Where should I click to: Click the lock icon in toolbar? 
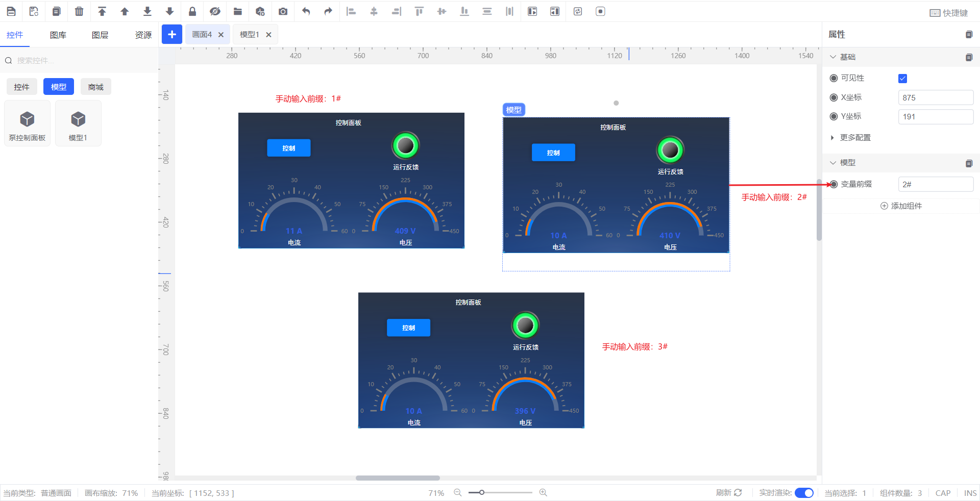(192, 11)
